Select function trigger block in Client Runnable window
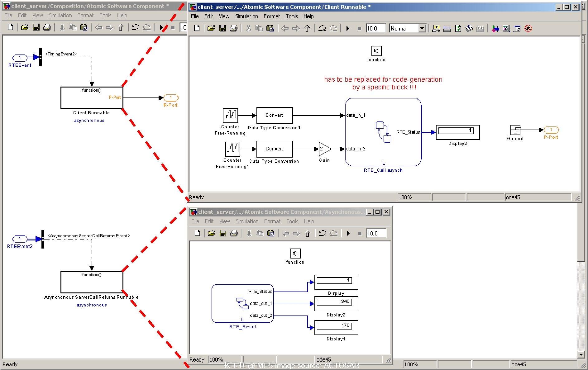The width and height of the screenshot is (588, 370). pyautogui.click(x=376, y=51)
